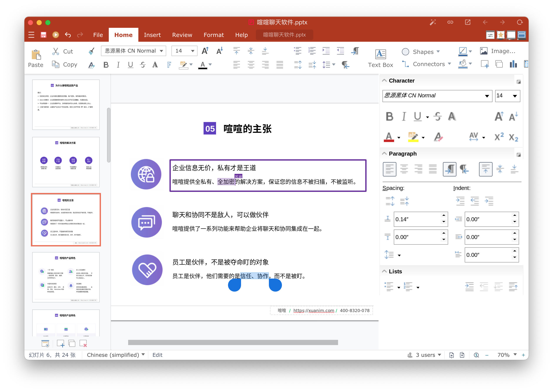Click the Clone Formatting paintbrush icon

pos(91,51)
